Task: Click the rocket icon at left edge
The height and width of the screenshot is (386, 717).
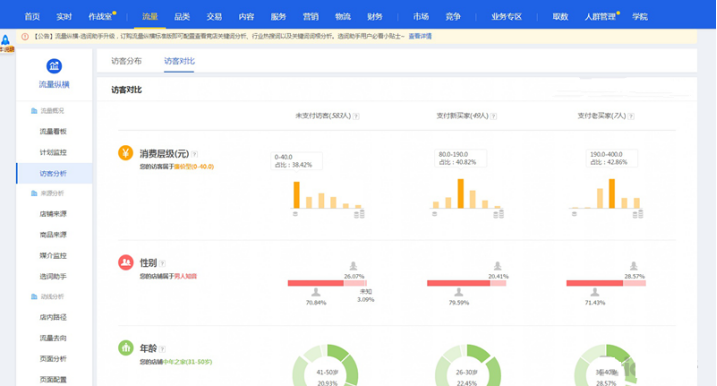Action: 5,40
